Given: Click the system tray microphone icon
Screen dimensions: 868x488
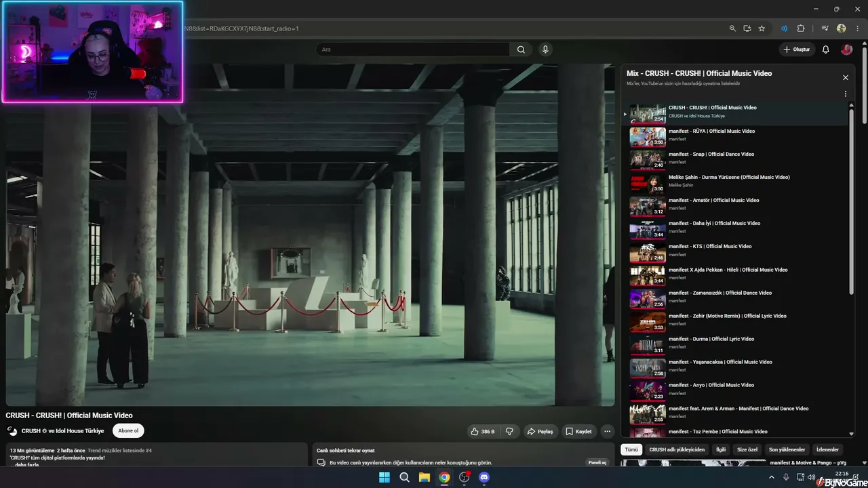Looking at the screenshot, I should coord(786,477).
